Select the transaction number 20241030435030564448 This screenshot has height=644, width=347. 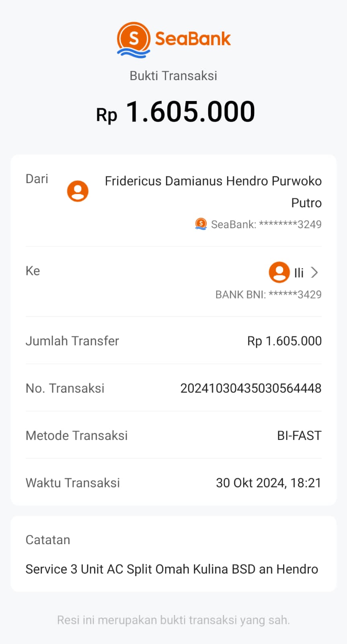(250, 388)
